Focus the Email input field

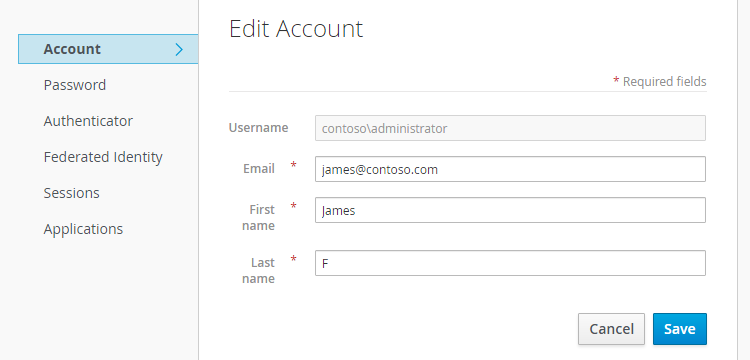click(x=510, y=169)
